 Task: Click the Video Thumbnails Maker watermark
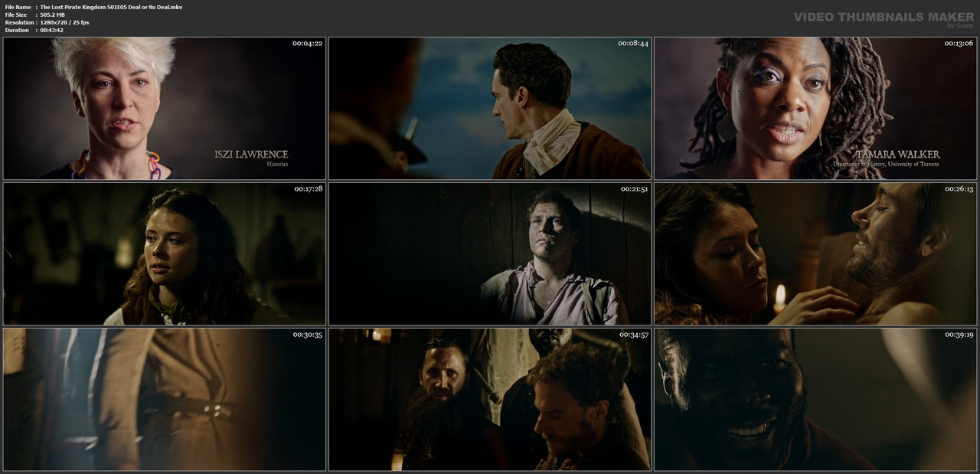[884, 18]
